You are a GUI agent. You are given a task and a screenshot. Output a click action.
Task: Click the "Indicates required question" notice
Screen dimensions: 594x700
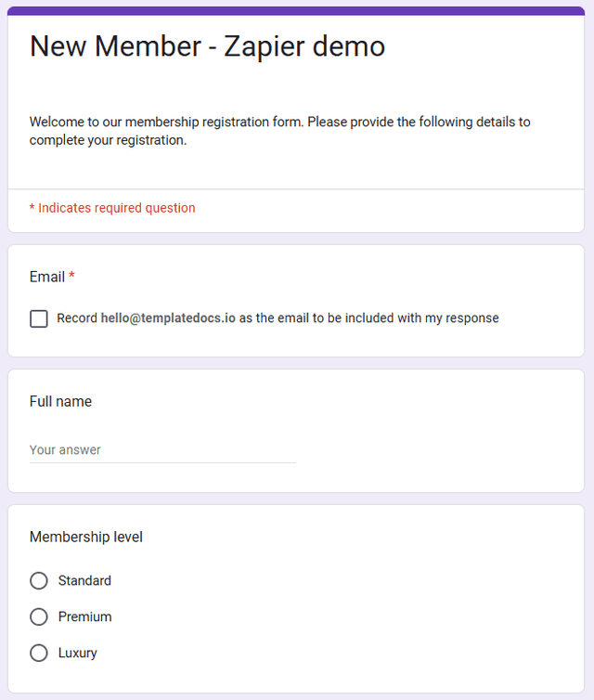(x=116, y=208)
